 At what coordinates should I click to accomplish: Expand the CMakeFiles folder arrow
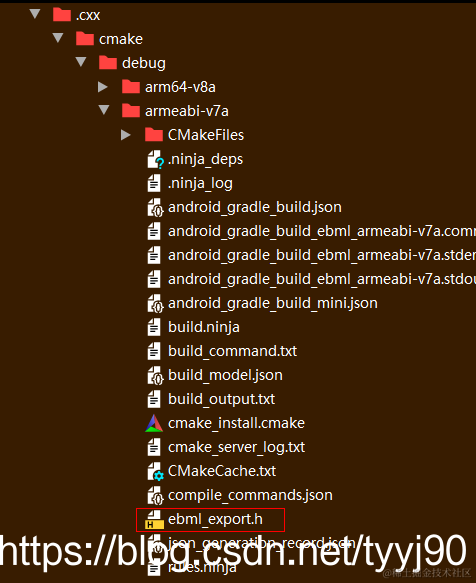[x=126, y=135]
